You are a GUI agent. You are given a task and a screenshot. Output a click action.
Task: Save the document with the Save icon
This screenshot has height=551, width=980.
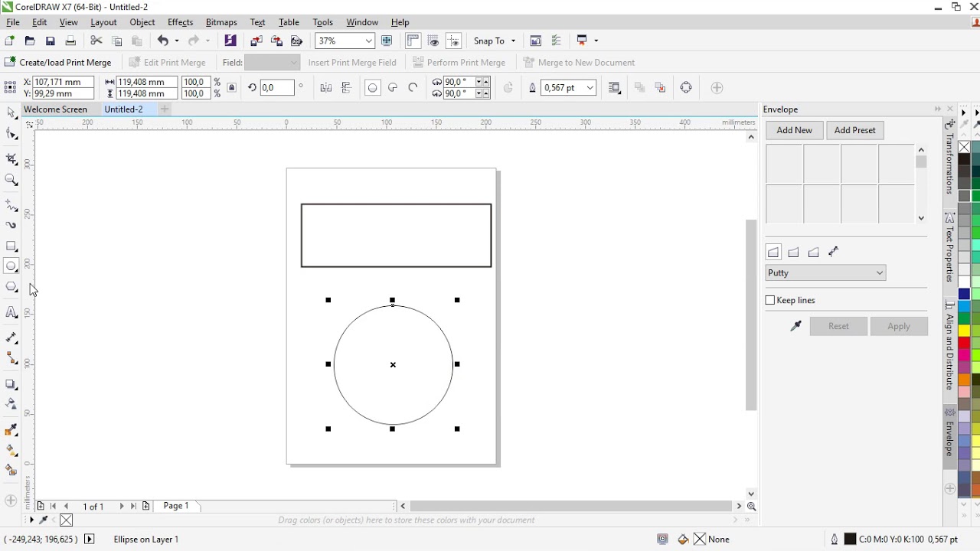(51, 41)
